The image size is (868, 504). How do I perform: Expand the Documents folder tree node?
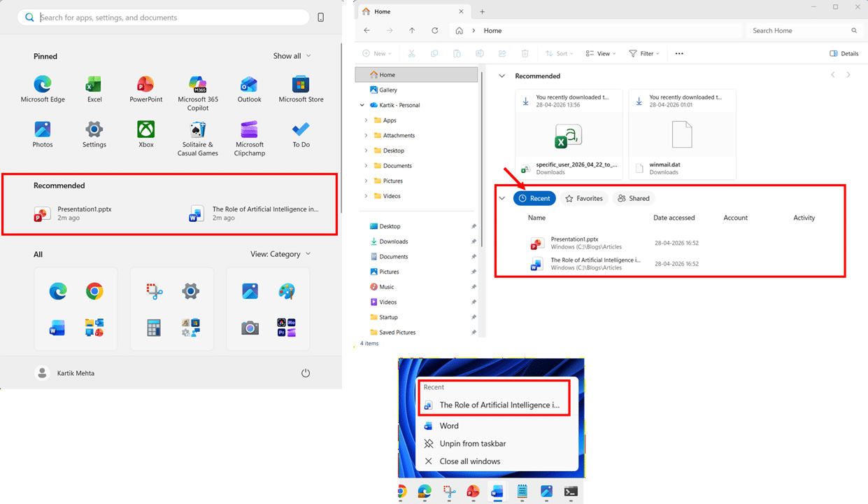click(366, 166)
